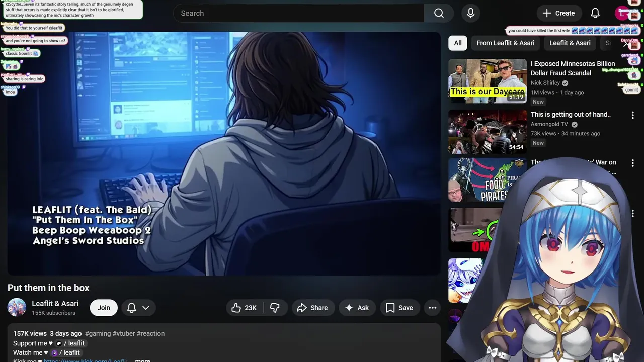Viewport: 644px width, 362px height.
Task: Open the Ask AI button
Action: coord(357,308)
